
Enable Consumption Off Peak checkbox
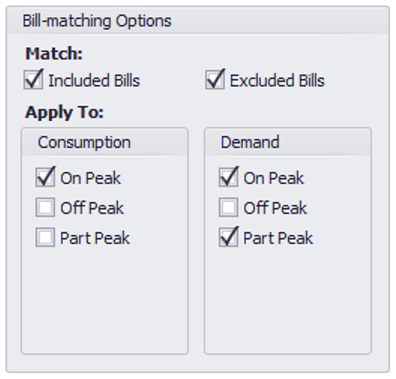click(45, 207)
